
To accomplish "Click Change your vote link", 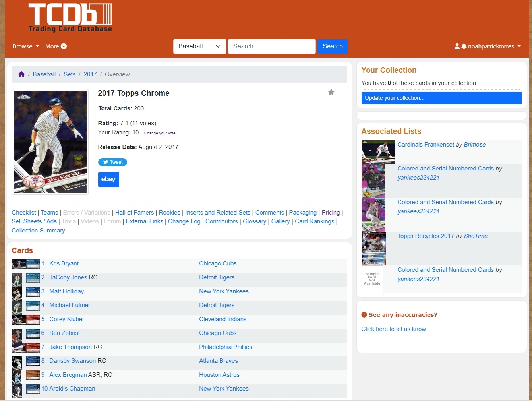I will (x=160, y=133).
